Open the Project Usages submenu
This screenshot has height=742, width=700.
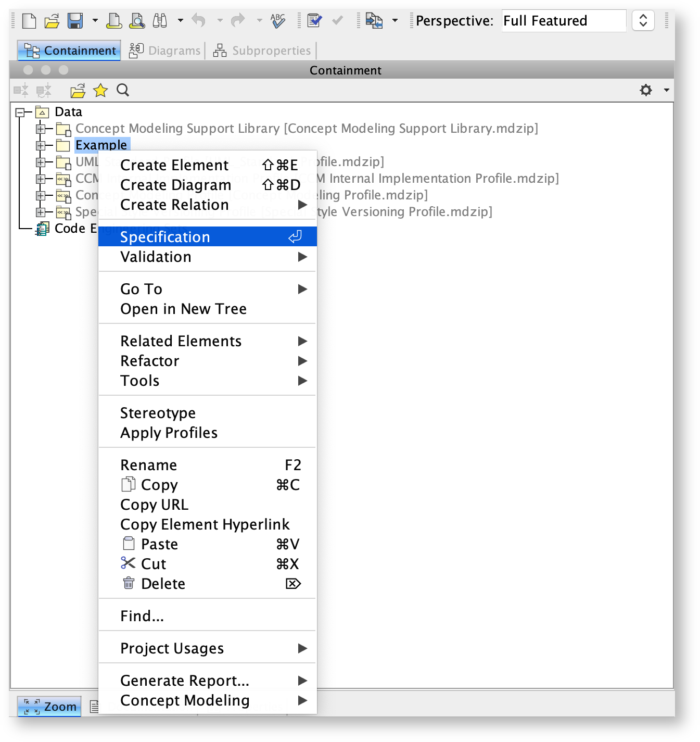coord(208,648)
